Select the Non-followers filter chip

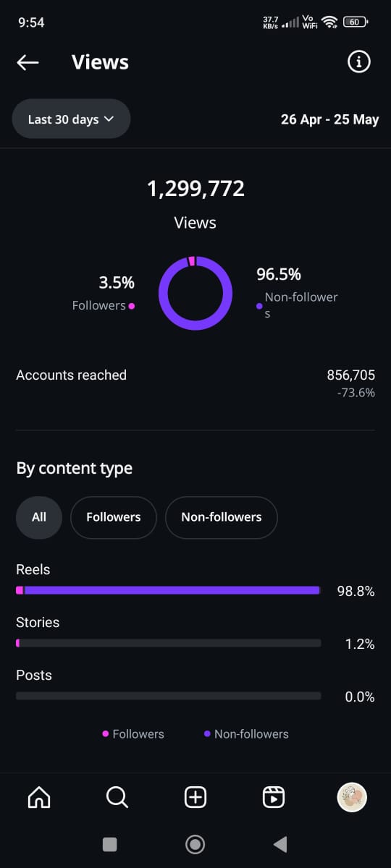pyautogui.click(x=222, y=517)
